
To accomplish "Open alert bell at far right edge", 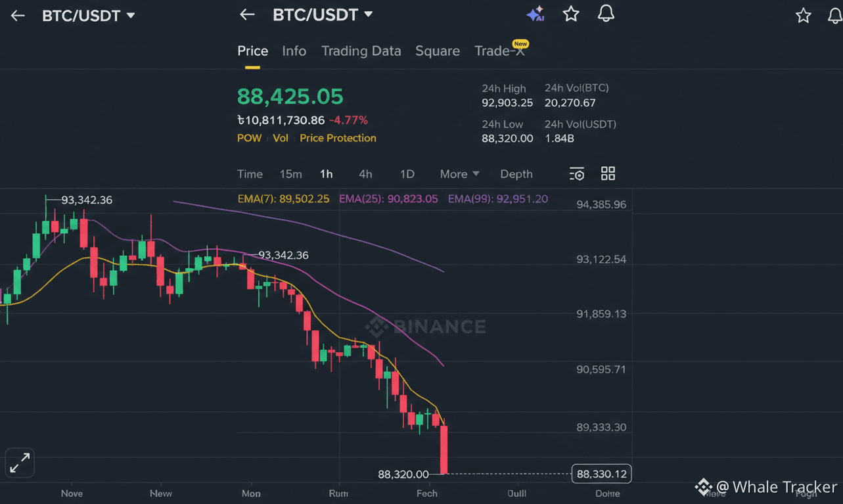I will coord(835,15).
